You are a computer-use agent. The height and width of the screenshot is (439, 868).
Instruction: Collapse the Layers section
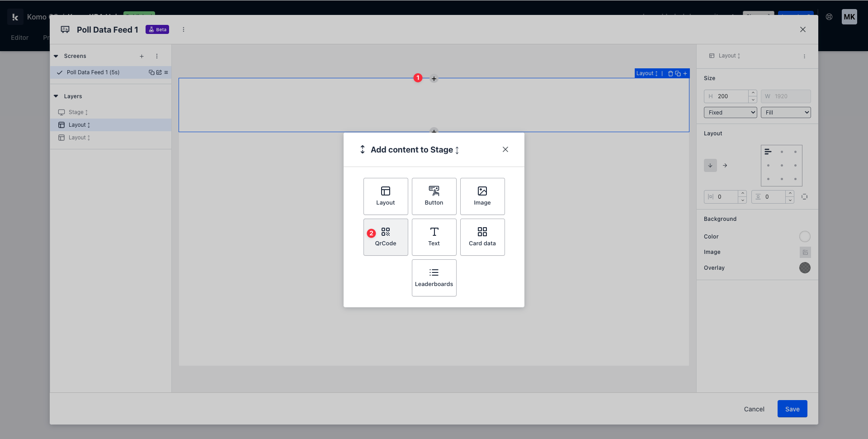56,96
